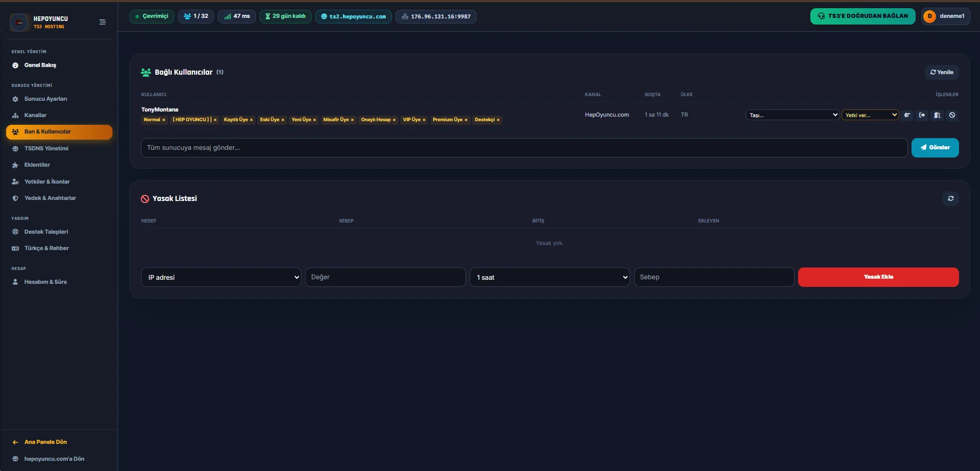Remove the 'Onaylı Hesap' tag via its x
This screenshot has height=471, width=980.
click(x=394, y=120)
